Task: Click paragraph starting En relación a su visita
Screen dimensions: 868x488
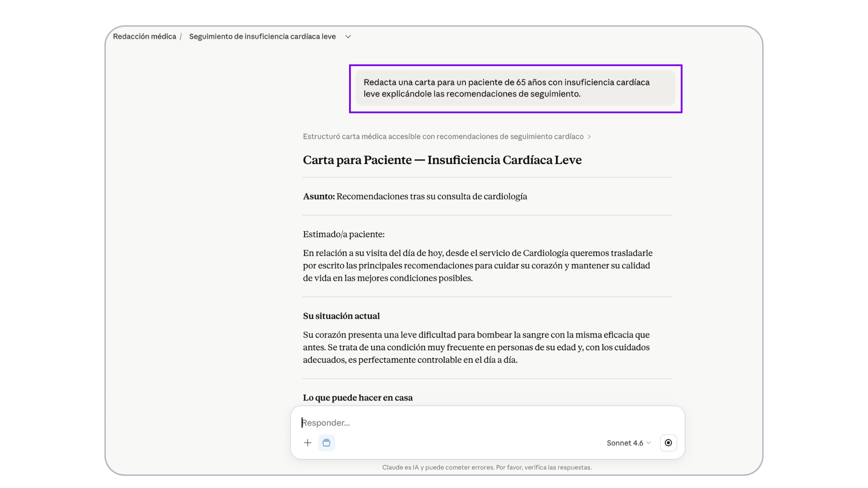Action: 477,266
